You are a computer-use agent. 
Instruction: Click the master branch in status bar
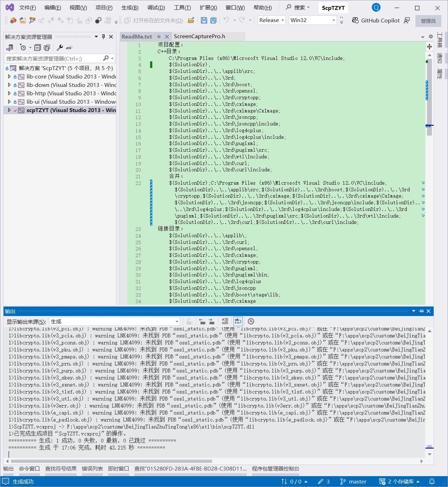click(353, 481)
